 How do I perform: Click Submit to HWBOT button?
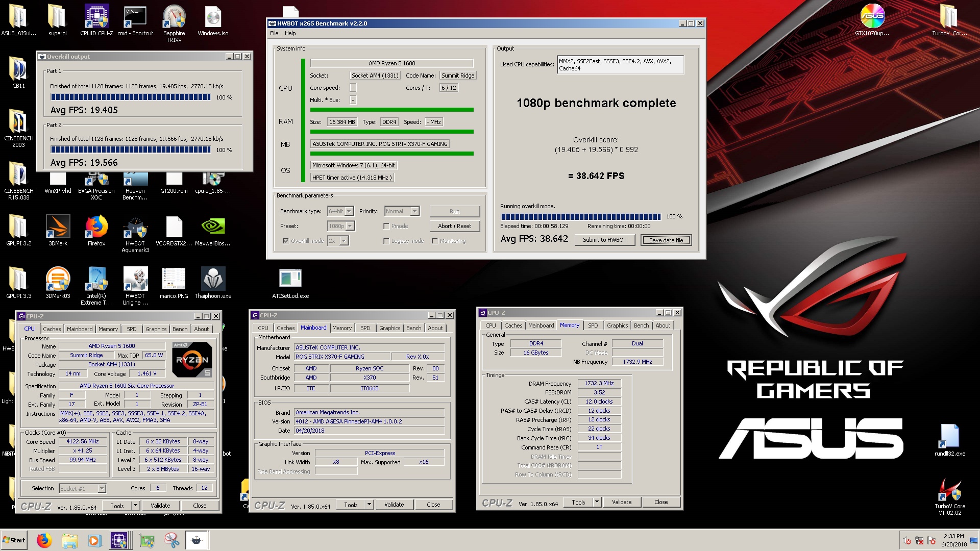pos(604,240)
